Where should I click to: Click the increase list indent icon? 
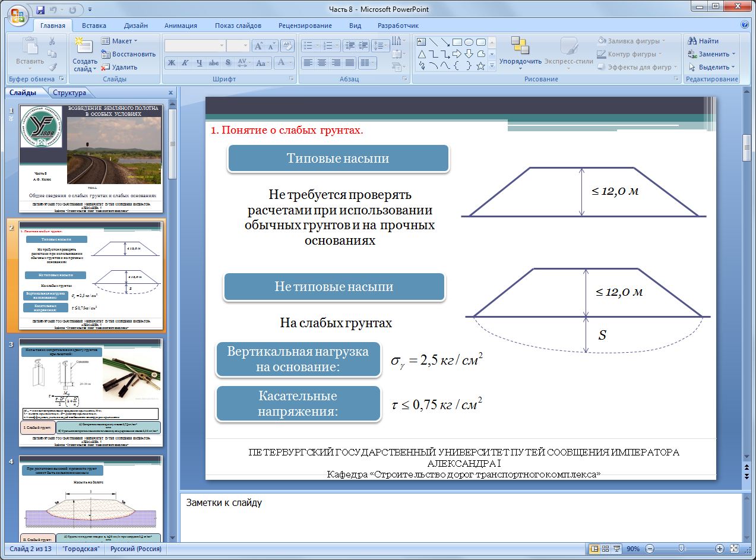pos(362,45)
